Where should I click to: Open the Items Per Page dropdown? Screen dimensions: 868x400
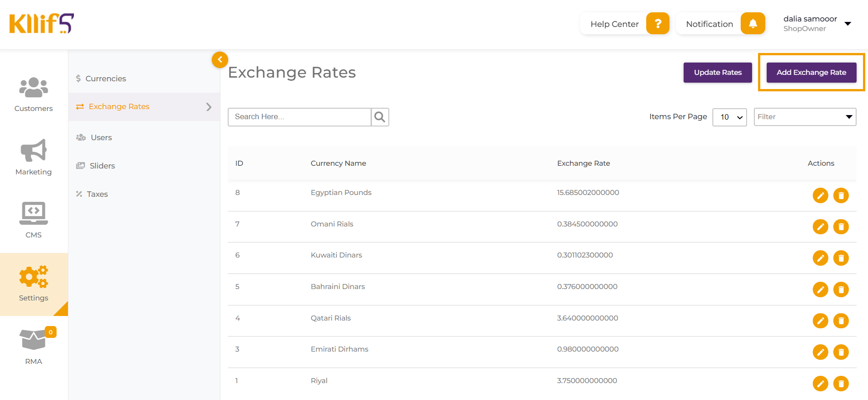729,117
